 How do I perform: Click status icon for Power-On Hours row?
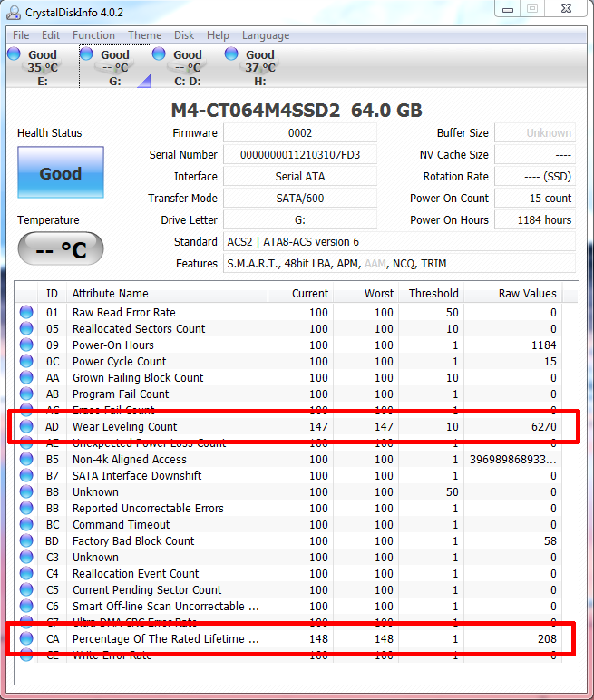pos(26,345)
